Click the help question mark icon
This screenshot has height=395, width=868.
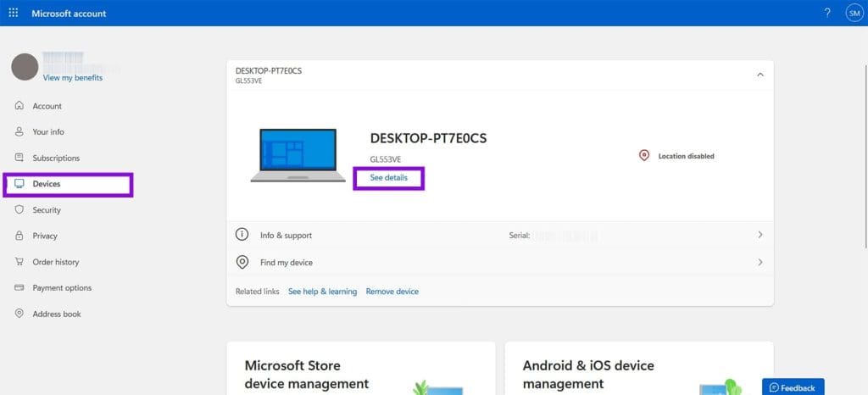(x=827, y=13)
